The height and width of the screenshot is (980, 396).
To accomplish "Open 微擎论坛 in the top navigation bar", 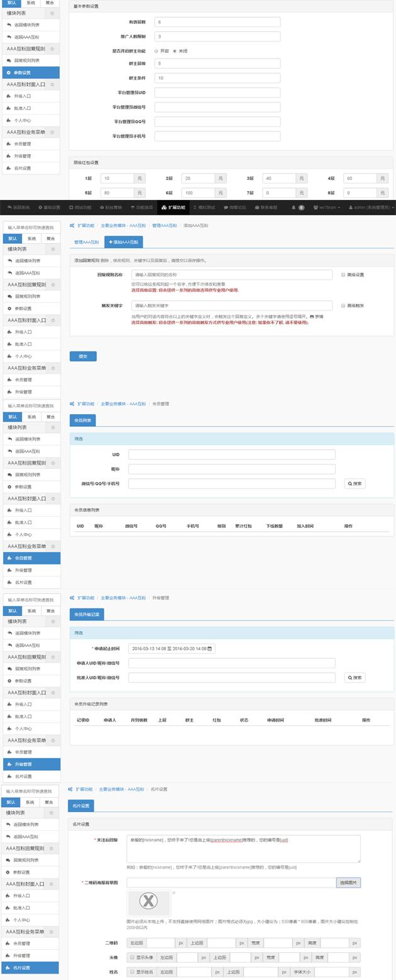I will pos(235,207).
